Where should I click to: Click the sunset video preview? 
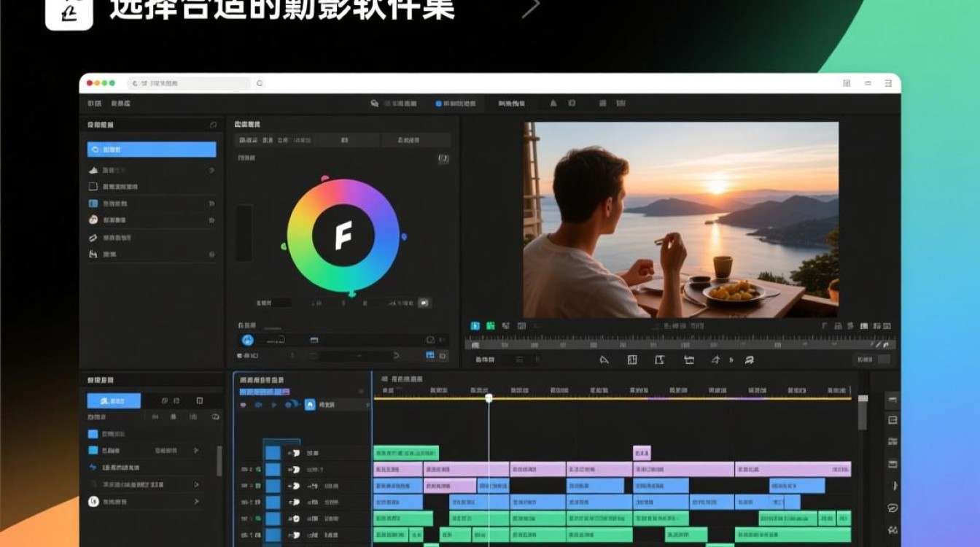click(681, 219)
